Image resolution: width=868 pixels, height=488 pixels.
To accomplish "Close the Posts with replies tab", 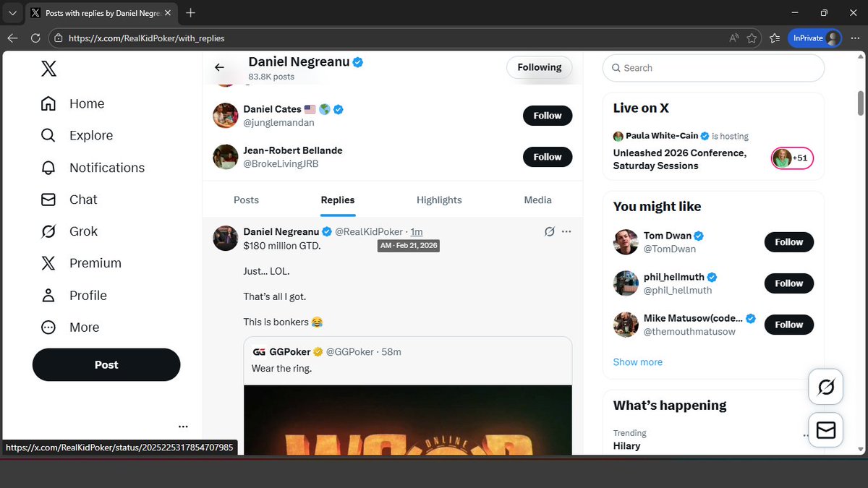I will click(x=169, y=12).
